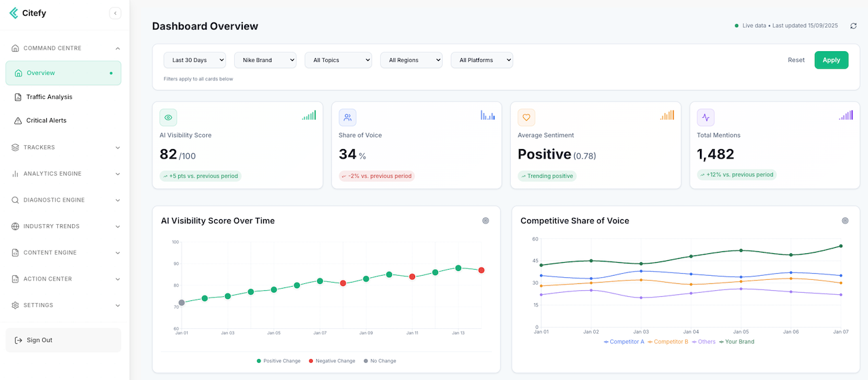This screenshot has width=868, height=380.
Task: Click the pulse icon on Total Mentions card
Action: point(705,117)
